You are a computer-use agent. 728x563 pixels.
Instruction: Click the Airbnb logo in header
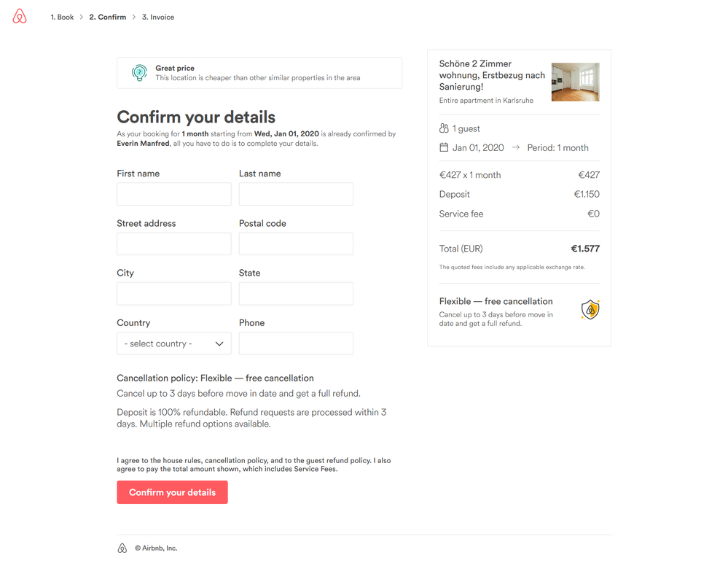[x=20, y=17]
